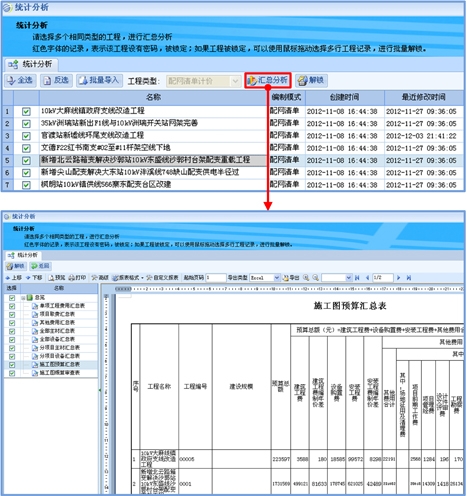Open the 单项工程费用汇总表 report

tap(58, 306)
